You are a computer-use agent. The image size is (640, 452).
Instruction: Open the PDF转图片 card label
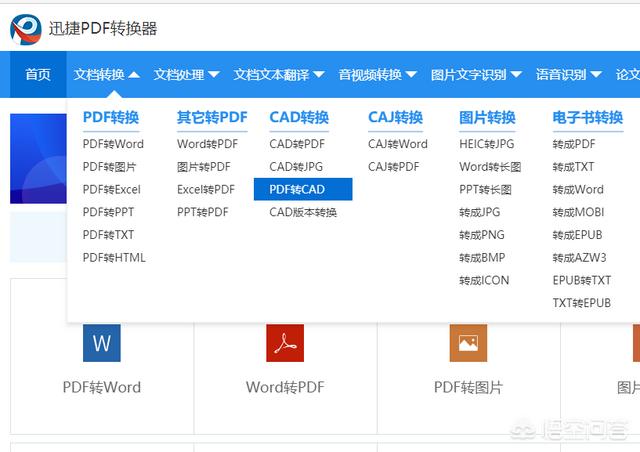pos(468,387)
